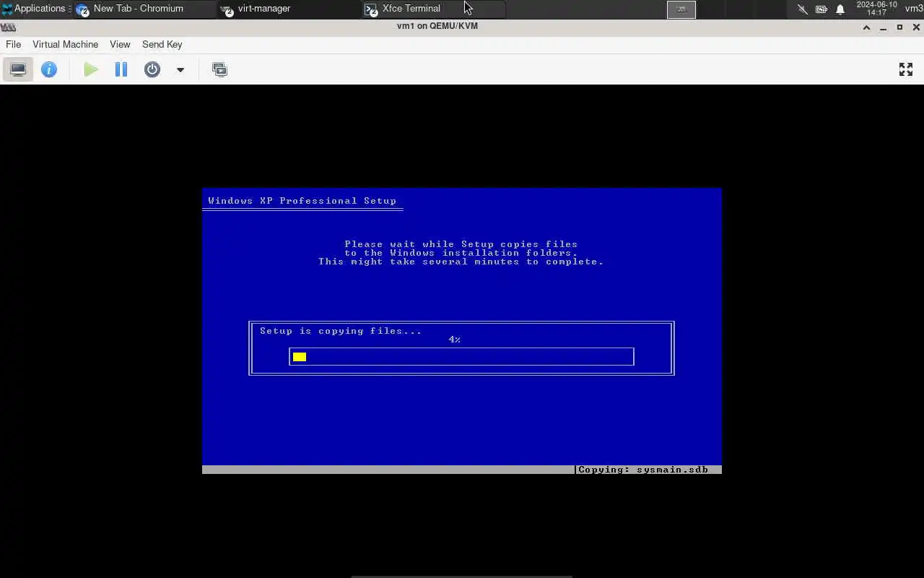Open the Applications menu in panel
924x578 pixels.
(x=35, y=9)
